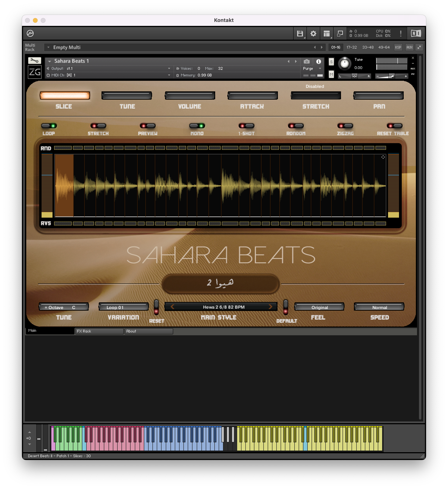Toggle the KSP multi script button
448x489 pixels.
[x=398, y=47]
